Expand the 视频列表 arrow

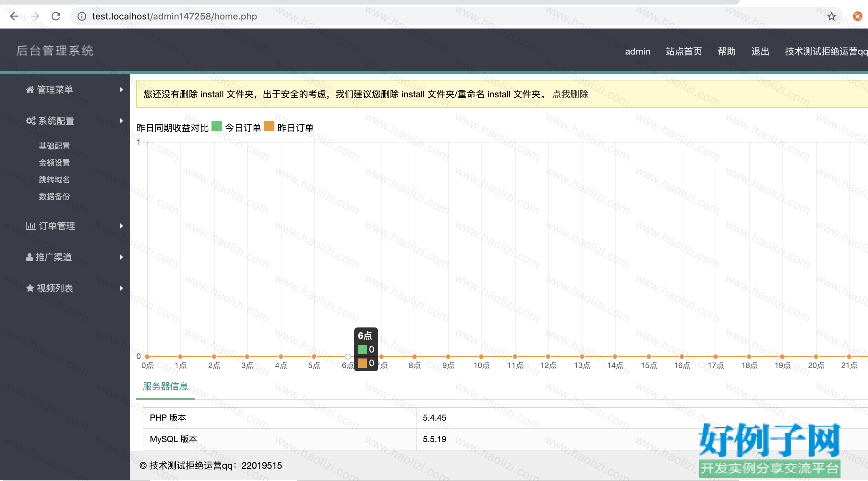click(x=121, y=288)
